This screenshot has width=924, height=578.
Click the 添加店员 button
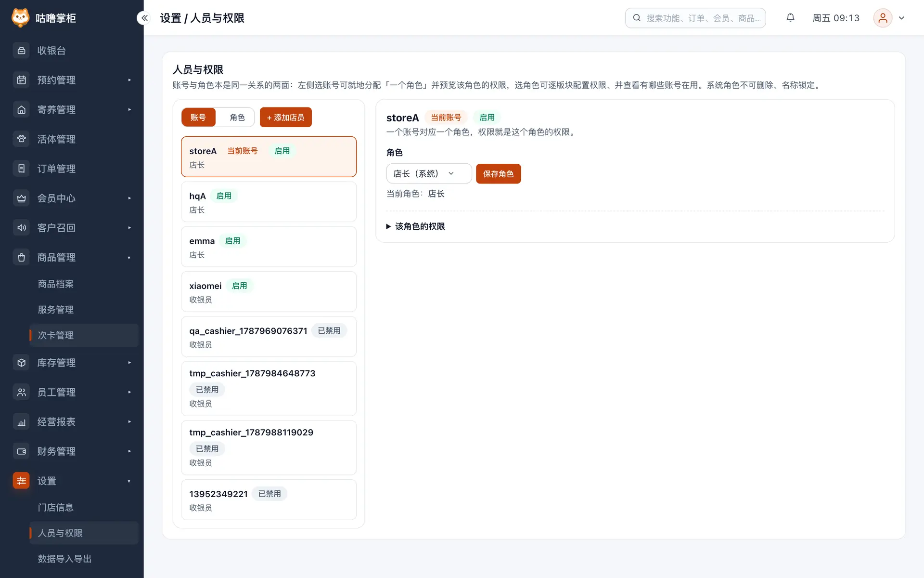coord(285,118)
